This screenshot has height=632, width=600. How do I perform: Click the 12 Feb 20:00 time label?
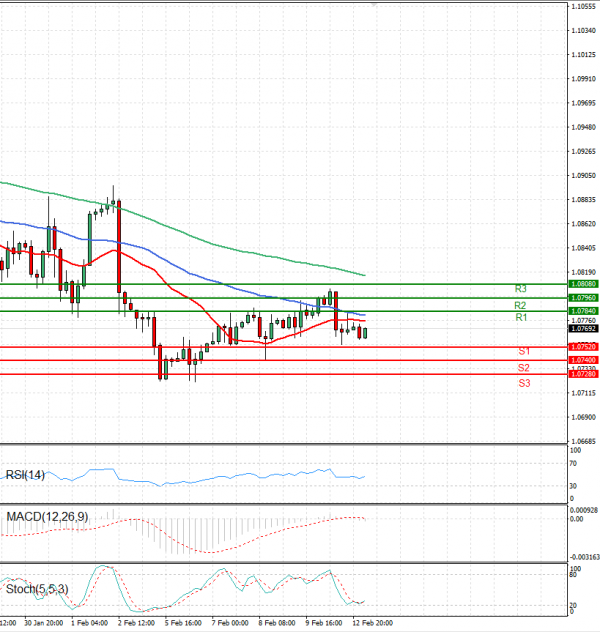[372, 623]
